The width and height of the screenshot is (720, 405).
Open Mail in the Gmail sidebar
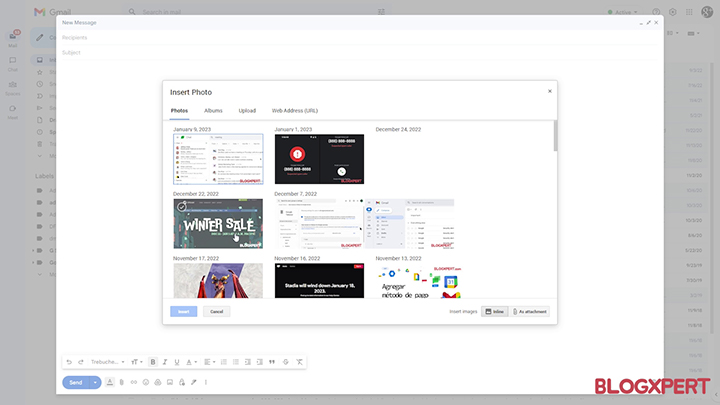point(13,39)
